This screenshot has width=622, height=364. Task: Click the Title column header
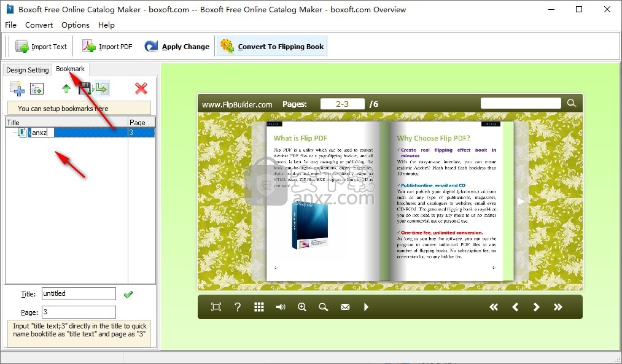coord(67,123)
